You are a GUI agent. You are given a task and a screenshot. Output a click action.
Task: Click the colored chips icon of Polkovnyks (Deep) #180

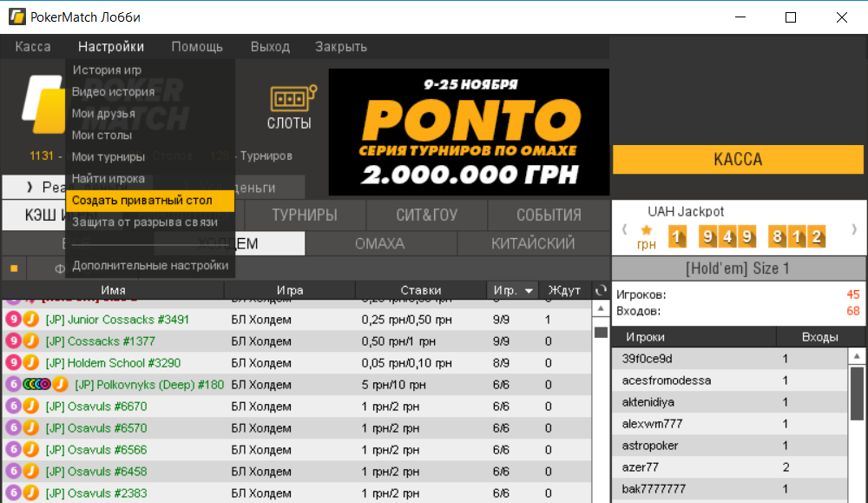[x=37, y=384]
